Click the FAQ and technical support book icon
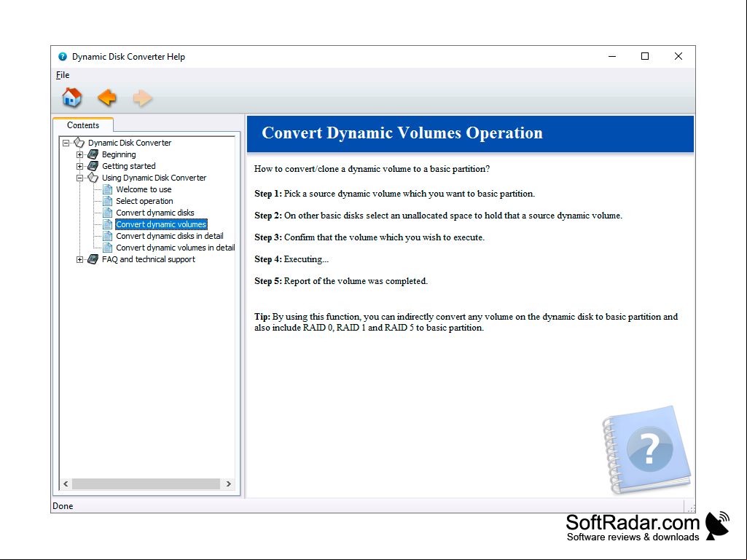747x560 pixels. click(93, 259)
